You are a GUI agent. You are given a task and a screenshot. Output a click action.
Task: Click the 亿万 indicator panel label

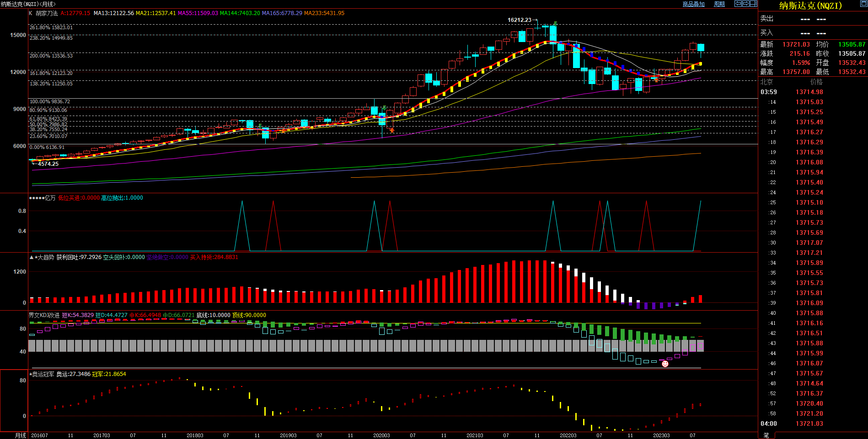(50, 198)
